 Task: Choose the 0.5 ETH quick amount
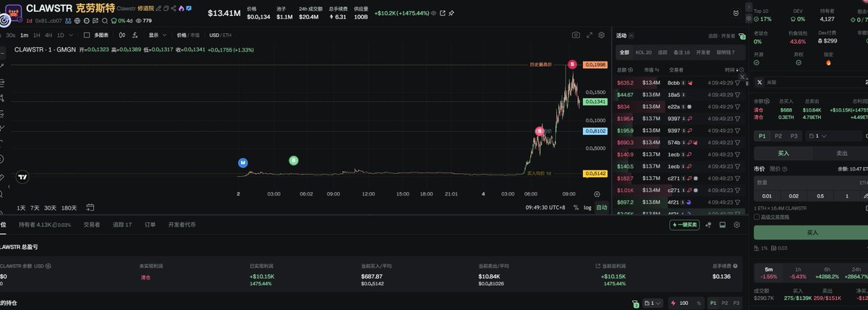(820, 196)
